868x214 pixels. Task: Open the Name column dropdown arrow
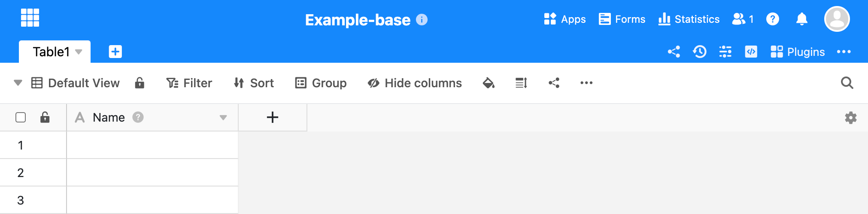click(223, 118)
